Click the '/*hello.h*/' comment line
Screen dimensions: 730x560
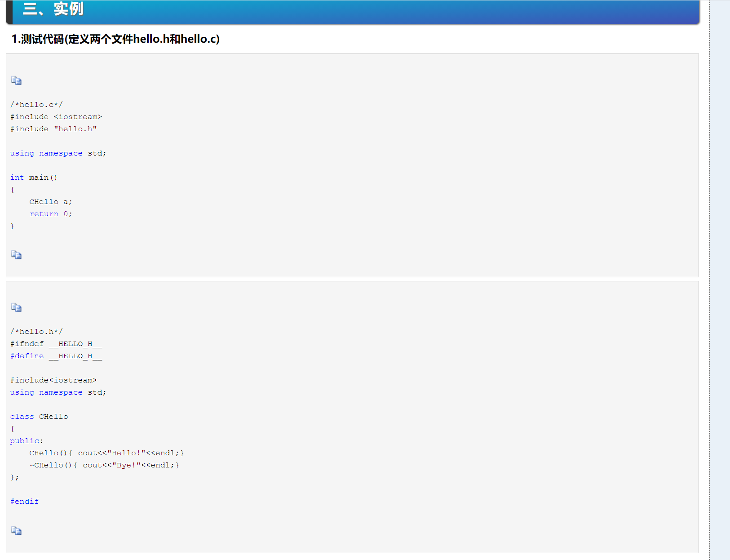click(x=36, y=332)
